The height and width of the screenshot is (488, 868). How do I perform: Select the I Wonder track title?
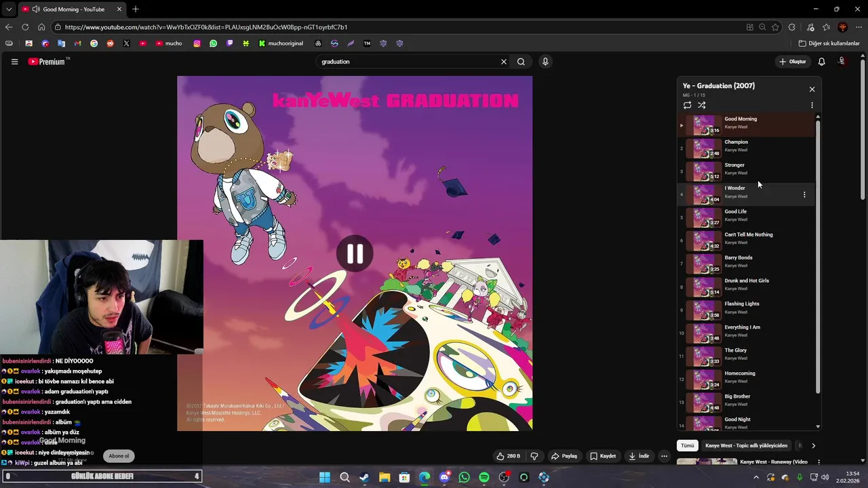(x=734, y=188)
